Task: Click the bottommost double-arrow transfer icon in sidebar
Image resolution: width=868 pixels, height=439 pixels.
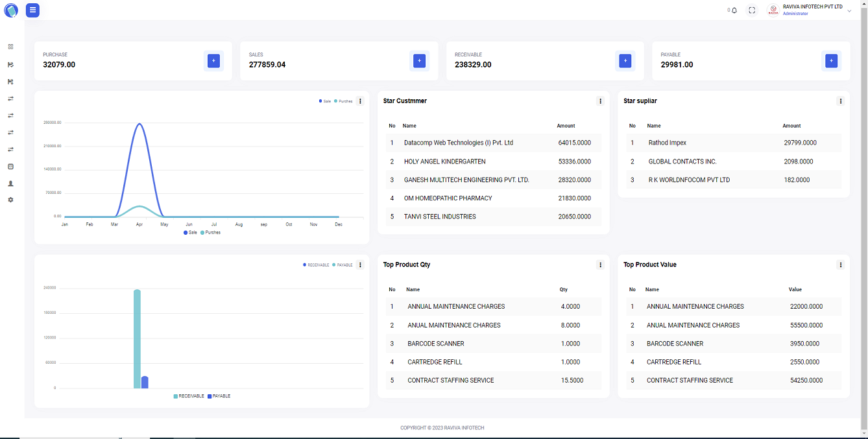Action: point(10,149)
